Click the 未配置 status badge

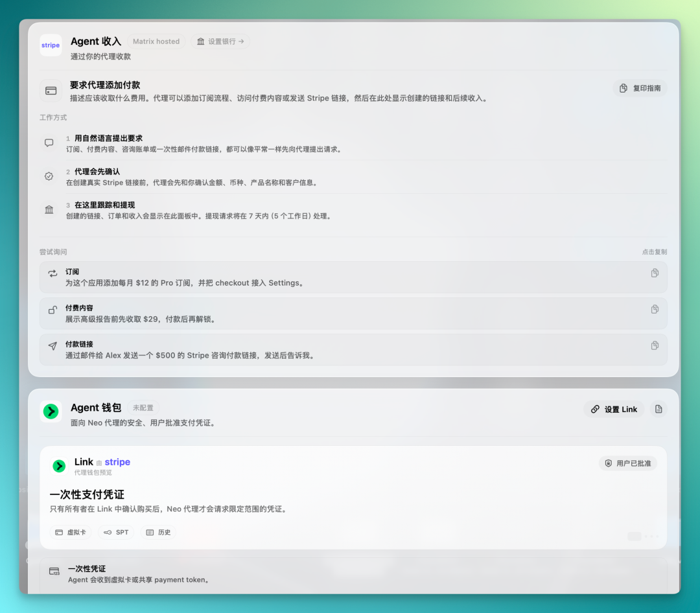143,408
